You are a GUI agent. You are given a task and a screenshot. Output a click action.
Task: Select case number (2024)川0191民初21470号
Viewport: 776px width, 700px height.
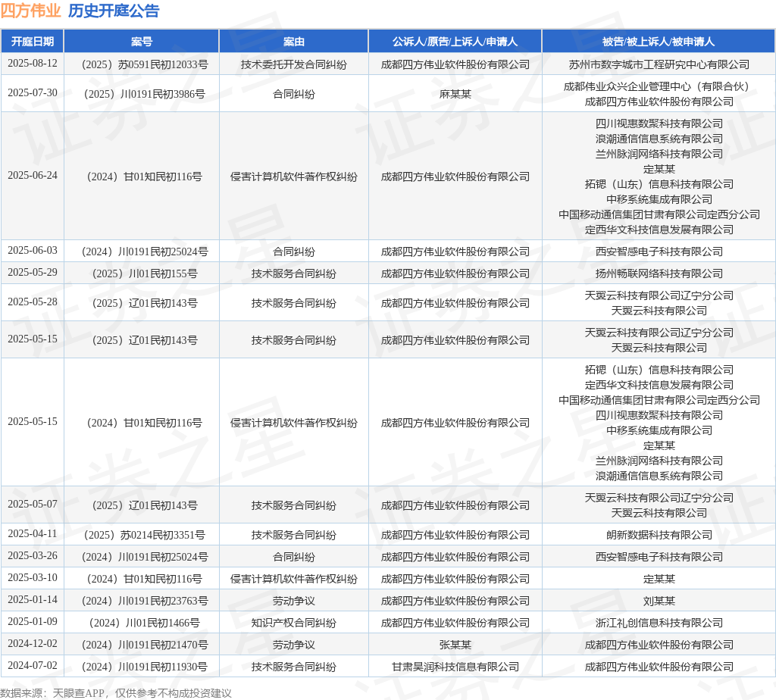coord(145,645)
